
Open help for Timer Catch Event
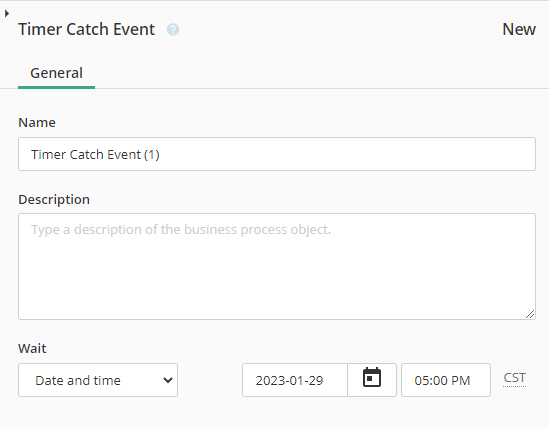click(x=173, y=30)
